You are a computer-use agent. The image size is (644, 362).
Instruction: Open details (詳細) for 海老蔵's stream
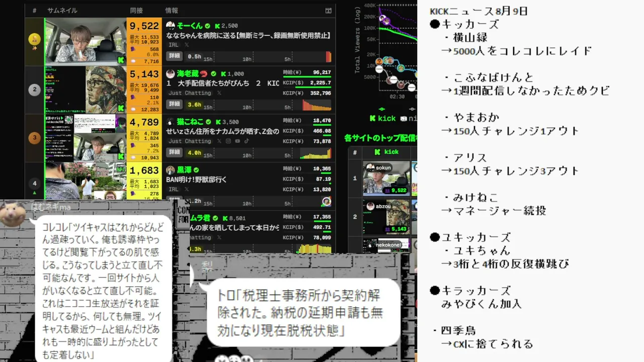(174, 105)
